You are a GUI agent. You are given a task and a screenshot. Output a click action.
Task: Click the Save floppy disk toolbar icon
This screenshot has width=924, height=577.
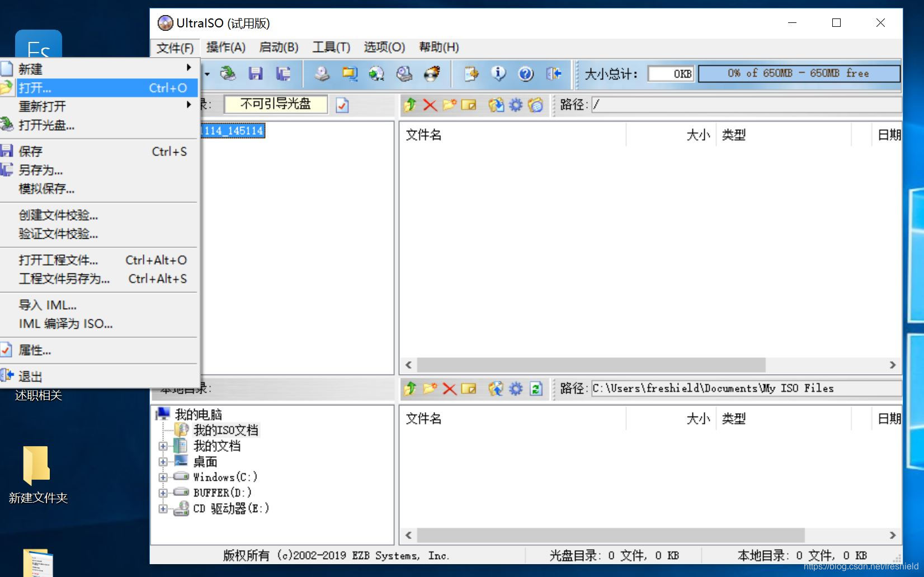256,74
